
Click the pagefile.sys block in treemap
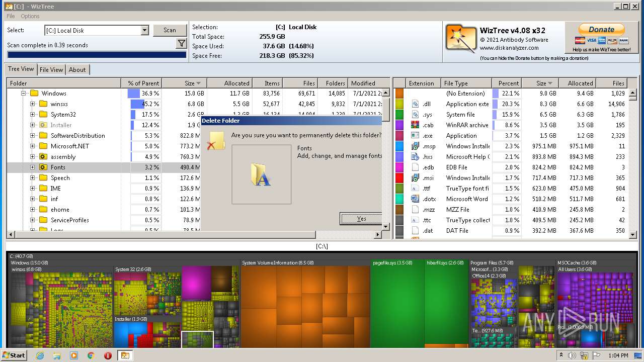397,304
